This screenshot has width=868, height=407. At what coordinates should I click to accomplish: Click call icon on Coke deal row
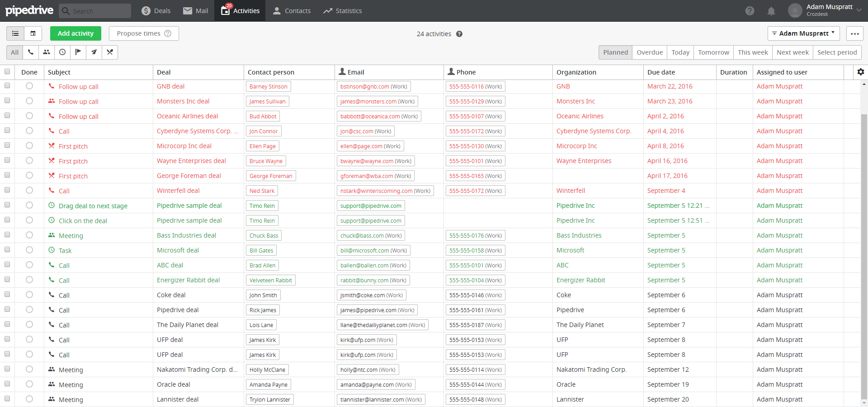point(52,295)
